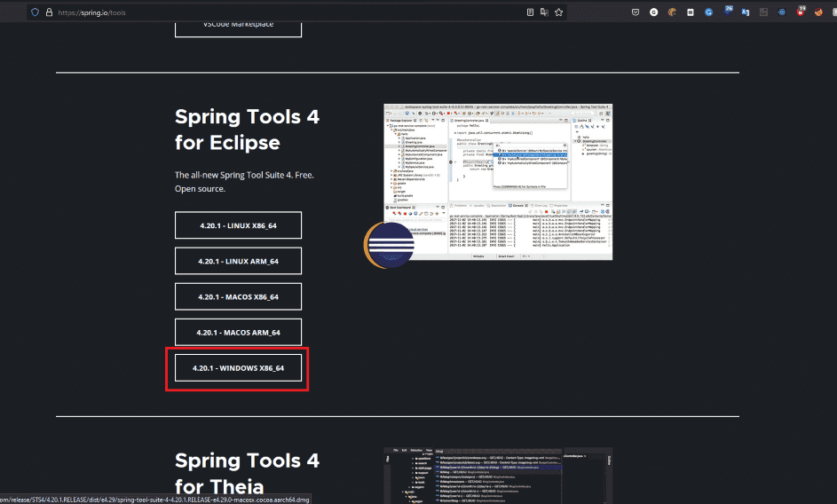Open the cookie extension icon
The image size is (837, 504).
pos(672,12)
